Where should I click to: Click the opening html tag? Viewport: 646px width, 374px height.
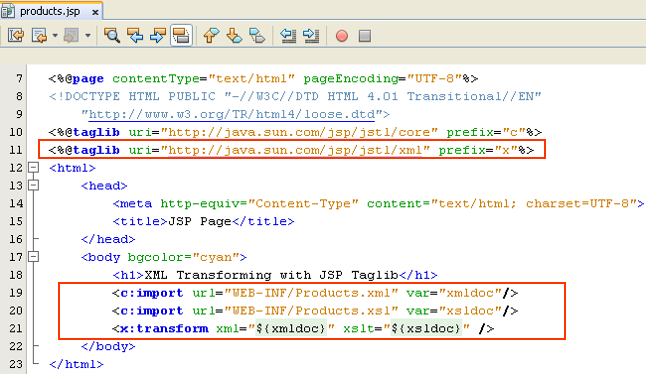(x=72, y=168)
